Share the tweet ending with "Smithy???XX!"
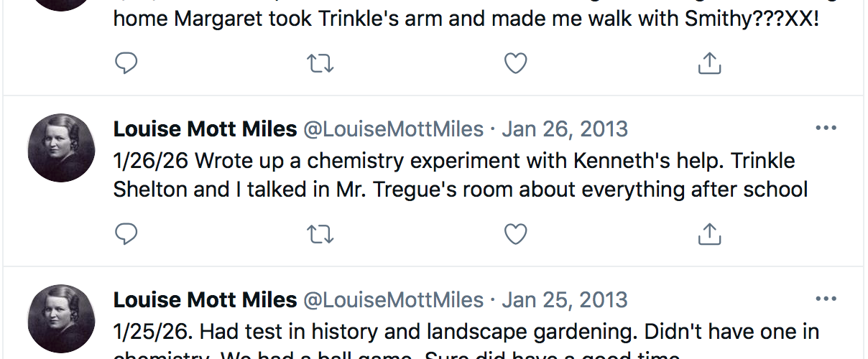 click(709, 64)
